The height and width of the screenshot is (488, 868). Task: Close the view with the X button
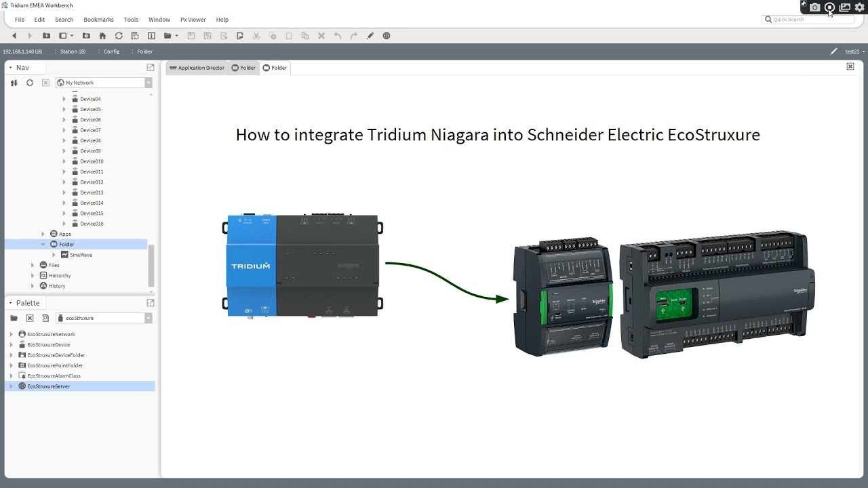pos(850,66)
